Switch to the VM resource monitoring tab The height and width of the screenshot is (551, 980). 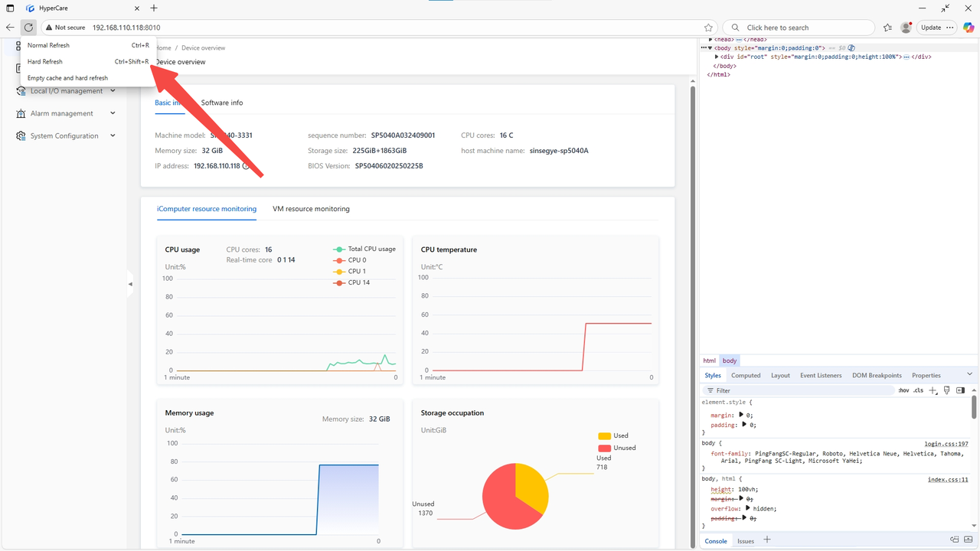click(x=311, y=209)
